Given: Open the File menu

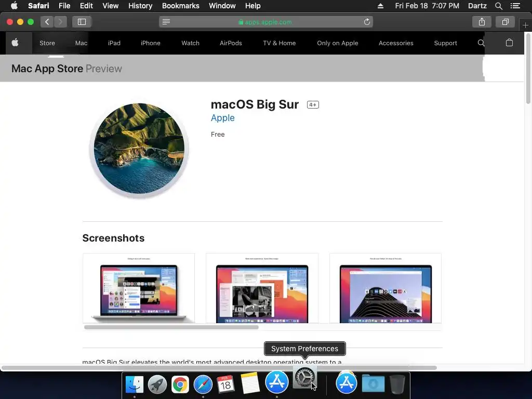Looking at the screenshot, I should tap(64, 6).
